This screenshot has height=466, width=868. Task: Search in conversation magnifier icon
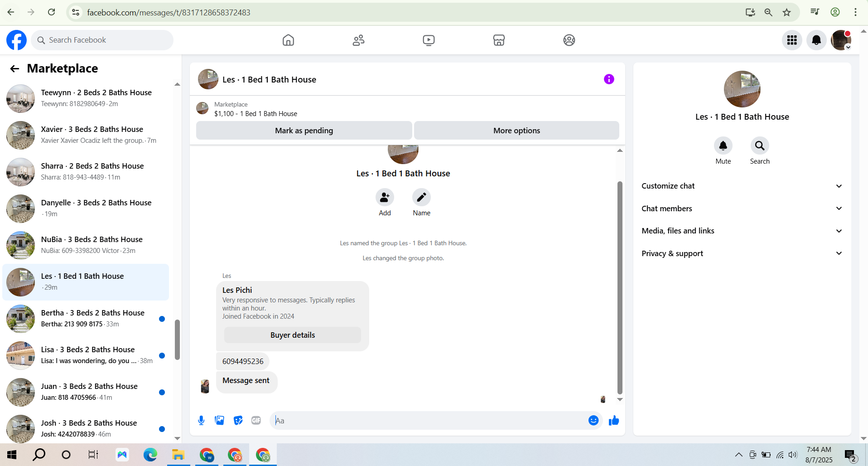[x=760, y=146]
